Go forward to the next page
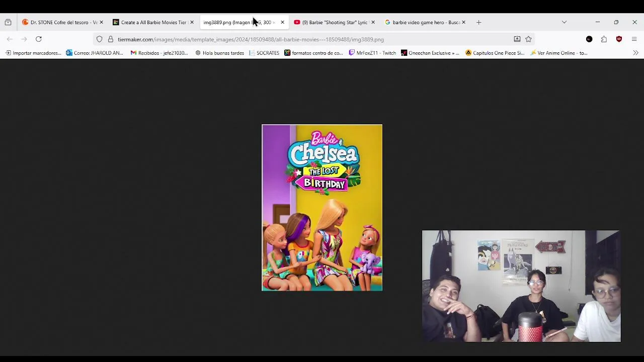Viewport: 644px width, 362px height. point(24,39)
